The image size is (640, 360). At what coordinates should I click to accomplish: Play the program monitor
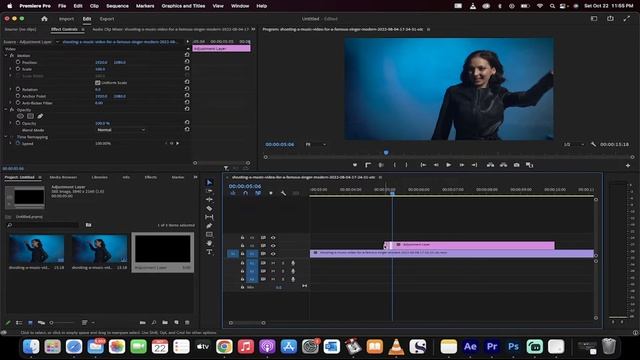(x=449, y=165)
